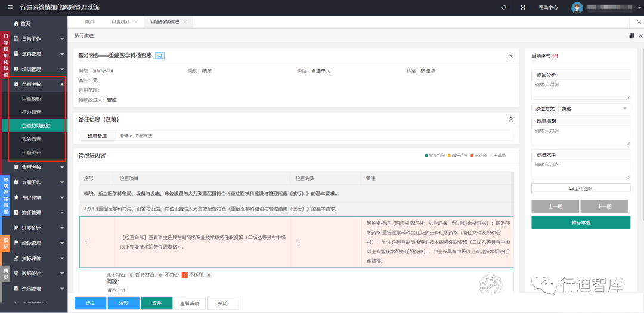The image size is (644, 313).
Task: Collapse the 自查考核 menu arrow
Action: (x=62, y=84)
